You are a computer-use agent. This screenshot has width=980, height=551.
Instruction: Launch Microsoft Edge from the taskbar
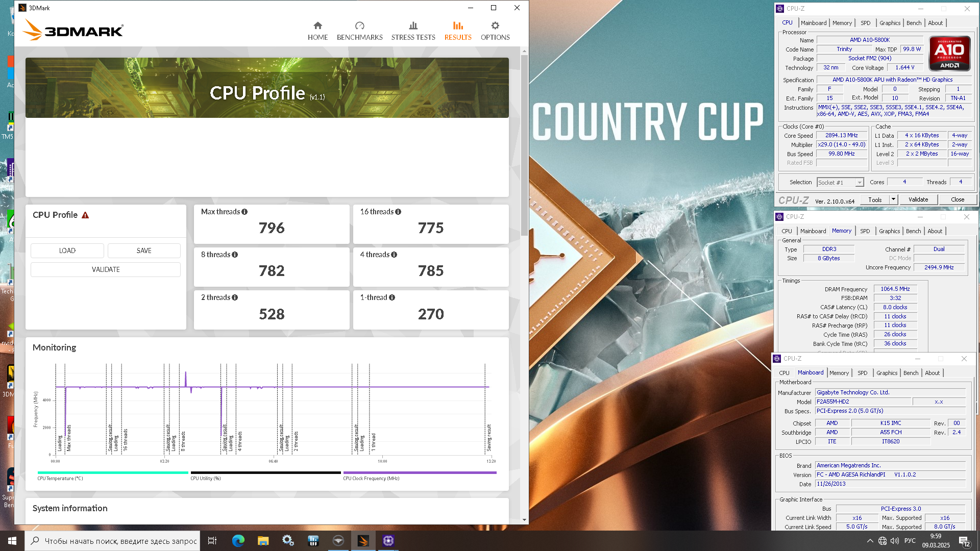coord(238,541)
